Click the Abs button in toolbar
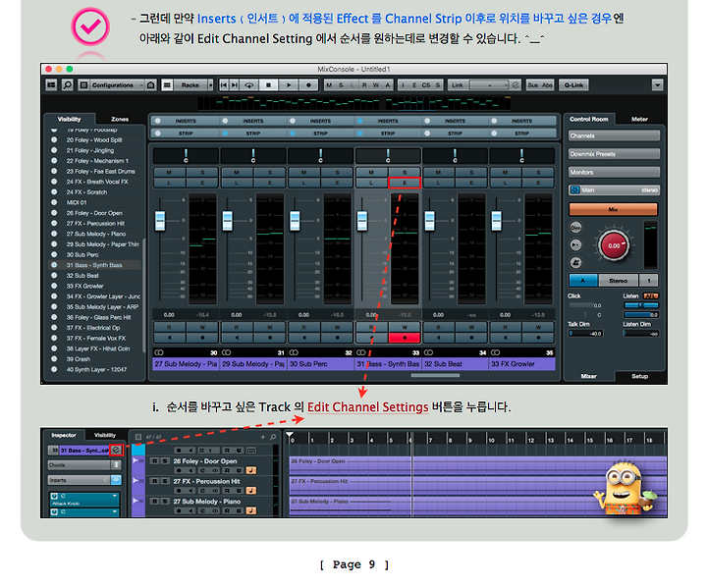 (x=547, y=84)
